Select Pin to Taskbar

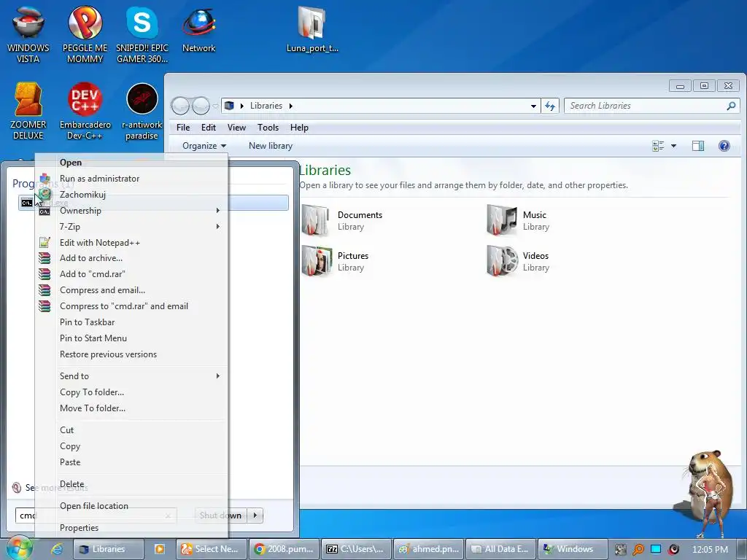131,322
